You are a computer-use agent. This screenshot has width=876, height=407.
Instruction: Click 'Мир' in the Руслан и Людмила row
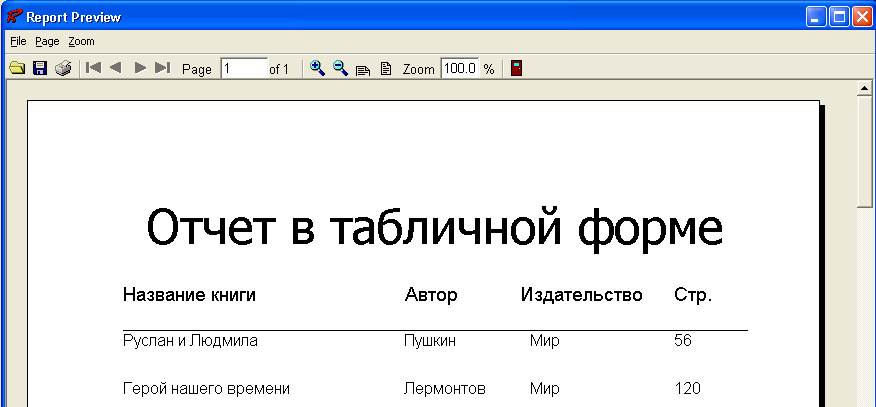tap(545, 341)
